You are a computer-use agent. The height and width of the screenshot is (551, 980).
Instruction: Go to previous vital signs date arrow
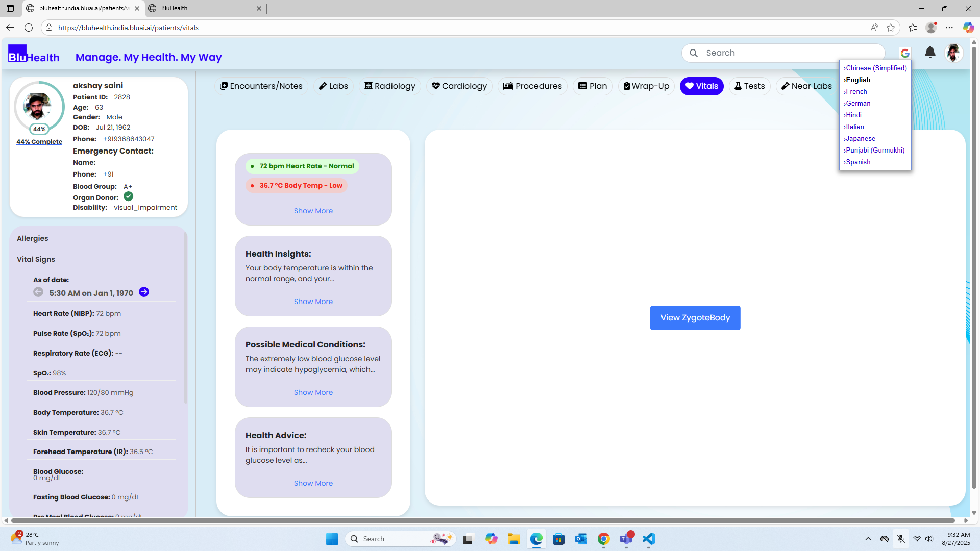pos(38,292)
